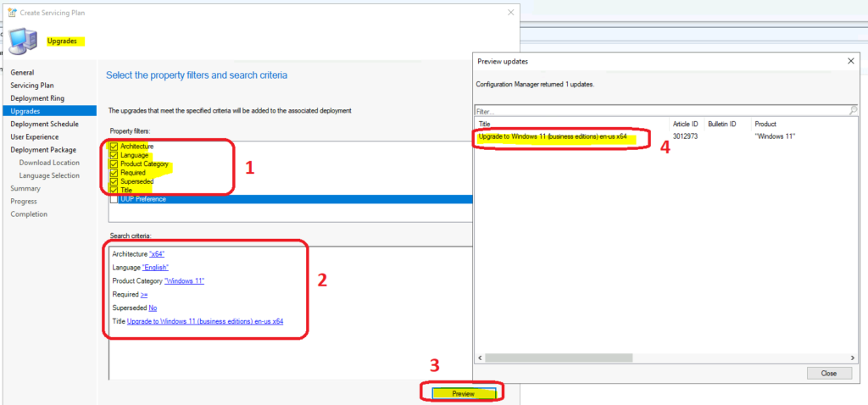Click the Completion step in sidebar

pyautogui.click(x=29, y=214)
